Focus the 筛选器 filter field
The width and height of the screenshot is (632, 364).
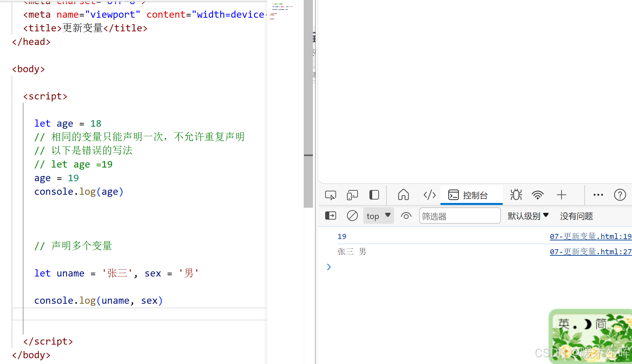click(460, 216)
